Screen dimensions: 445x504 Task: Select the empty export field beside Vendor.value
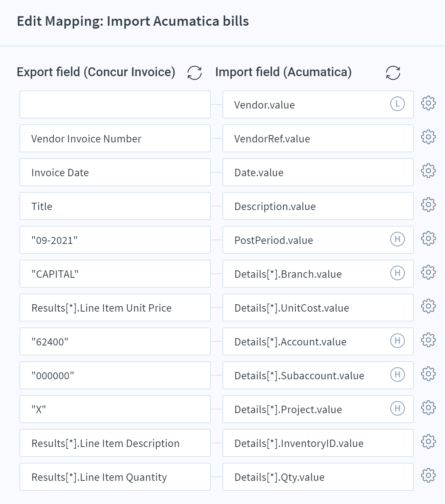(x=115, y=104)
